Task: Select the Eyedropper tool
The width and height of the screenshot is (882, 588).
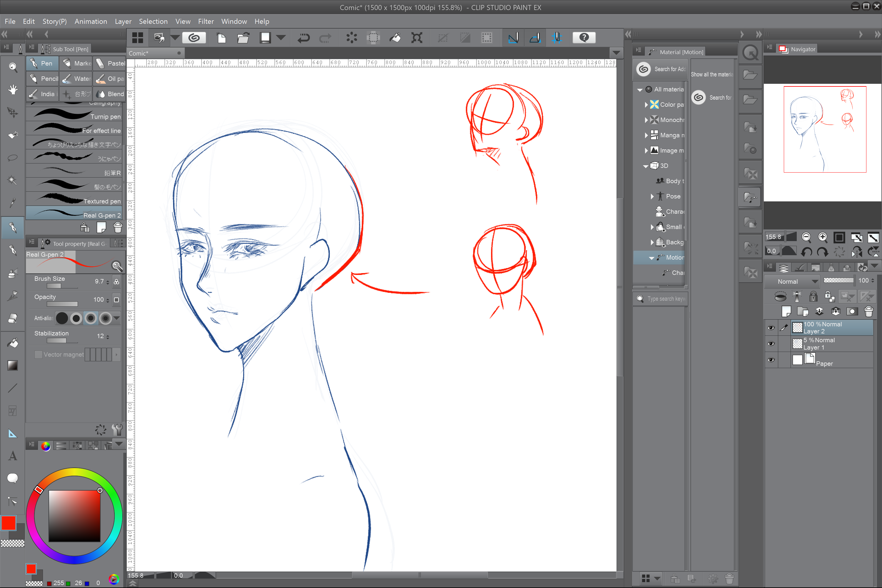Action: tap(13, 203)
